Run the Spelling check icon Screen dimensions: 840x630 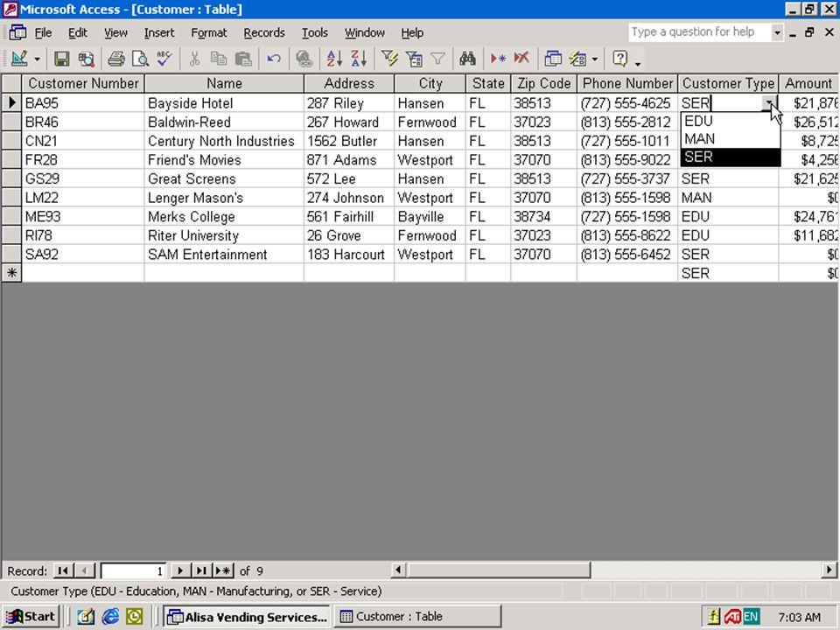click(x=164, y=59)
